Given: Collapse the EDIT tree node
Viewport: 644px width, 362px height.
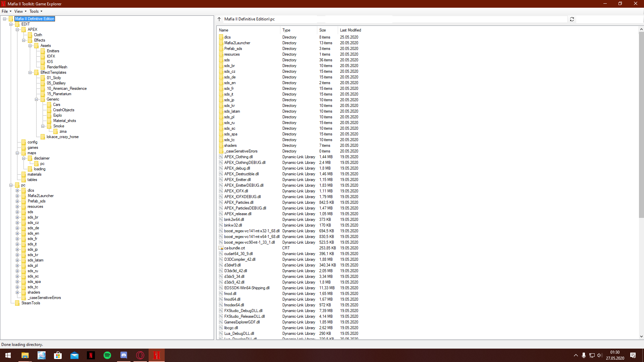Looking at the screenshot, I should coord(11,24).
